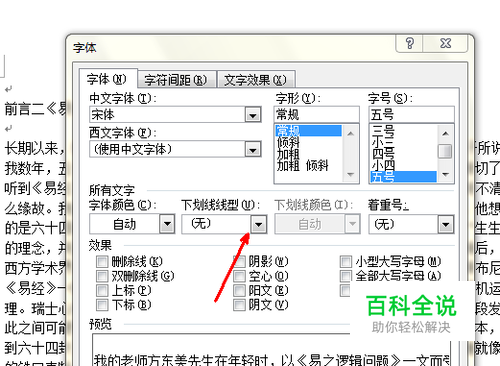Click the 字号 list scrollbar thumb
Image resolution: width=500 pixels, height=366 pixels.
click(x=445, y=151)
